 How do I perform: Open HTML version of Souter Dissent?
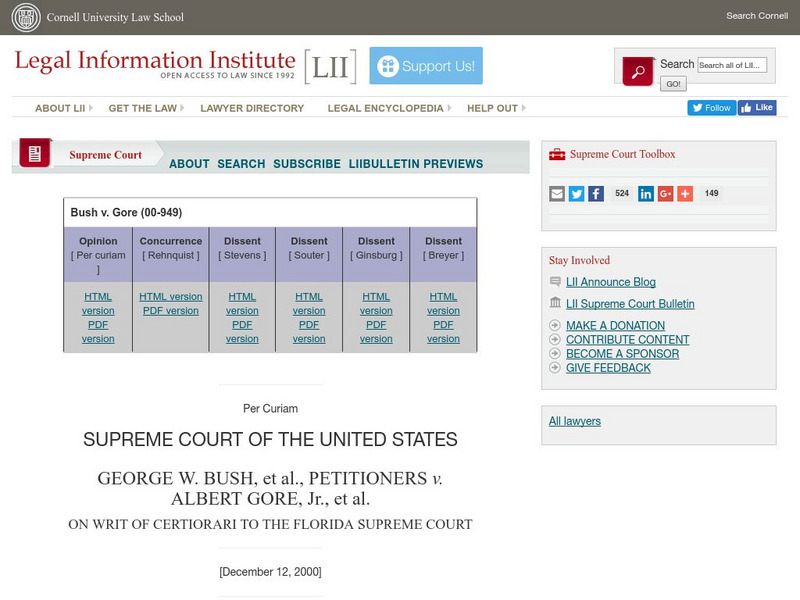click(x=309, y=304)
